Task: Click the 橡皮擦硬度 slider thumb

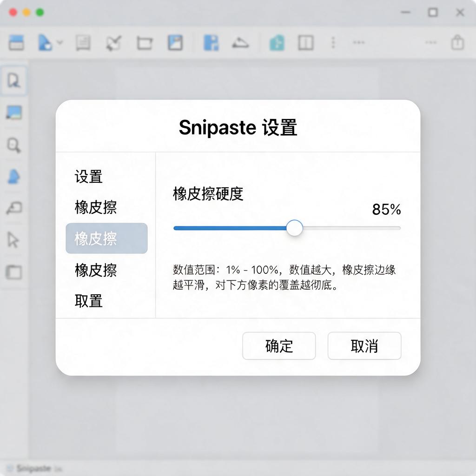Action: (x=294, y=228)
